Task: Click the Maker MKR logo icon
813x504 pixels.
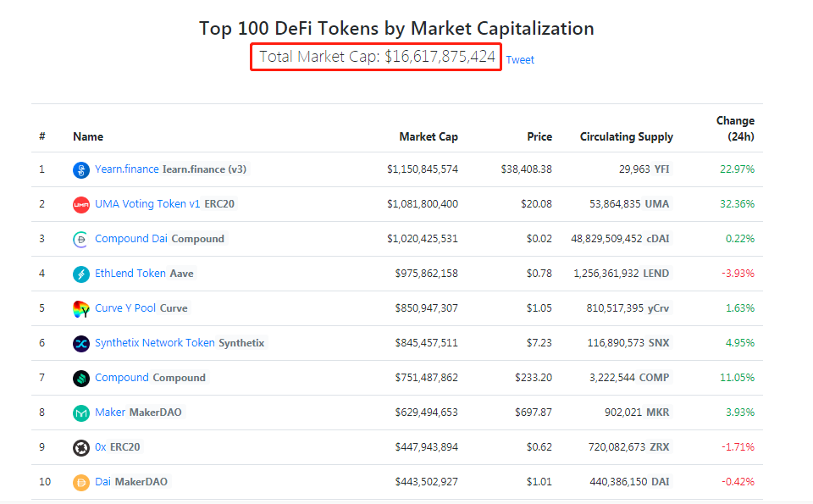Action: 80,413
